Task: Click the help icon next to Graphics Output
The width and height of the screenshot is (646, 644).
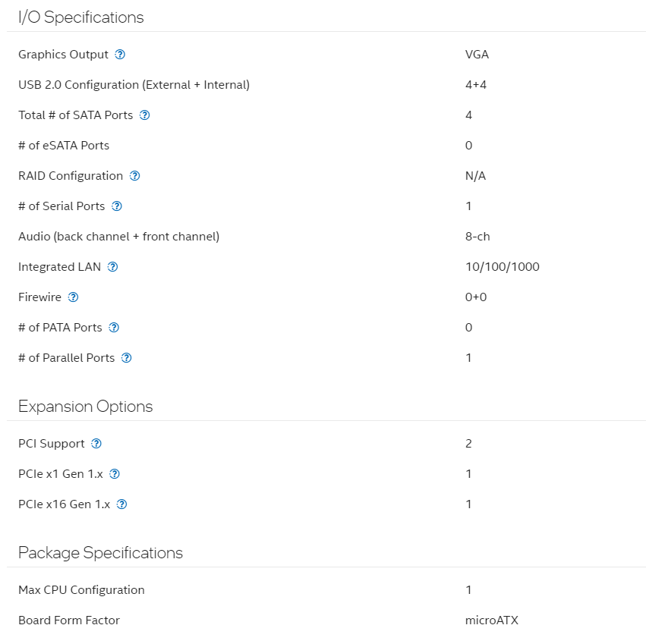Action: (120, 55)
